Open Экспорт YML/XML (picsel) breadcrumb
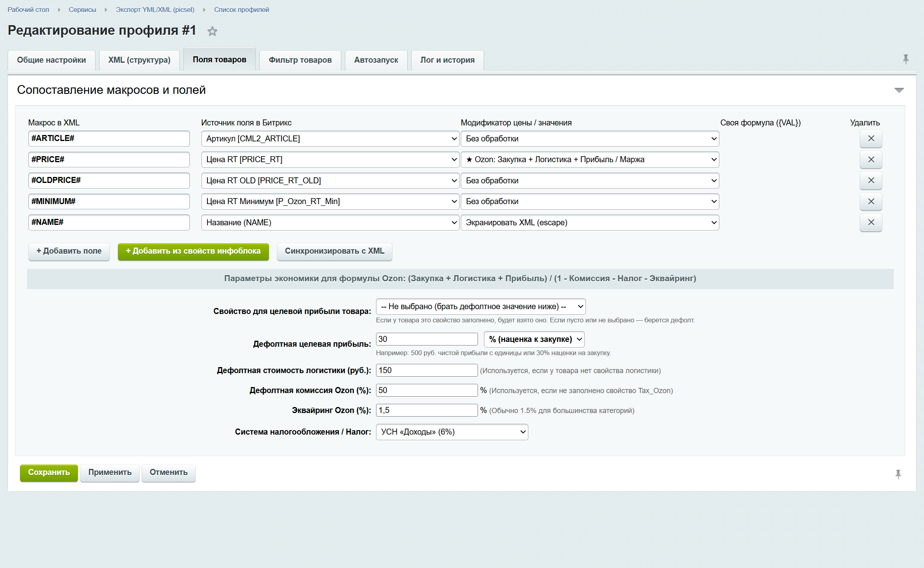 coord(155,10)
